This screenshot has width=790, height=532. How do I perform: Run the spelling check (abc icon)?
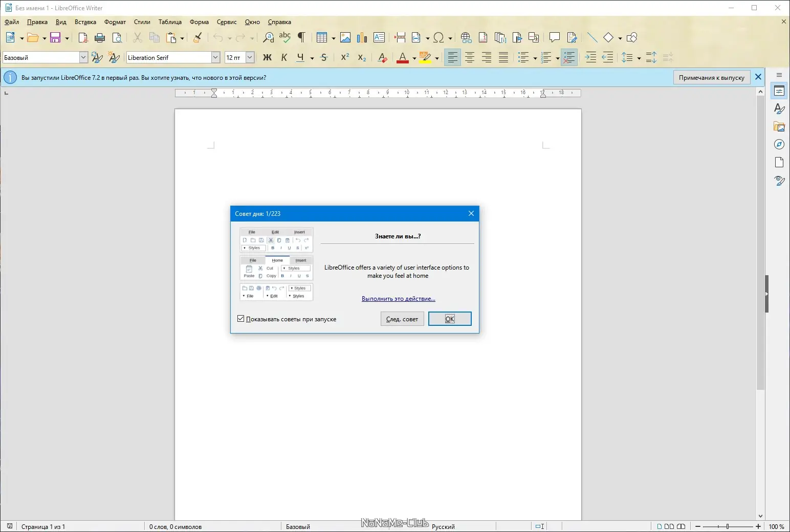[x=285, y=37]
